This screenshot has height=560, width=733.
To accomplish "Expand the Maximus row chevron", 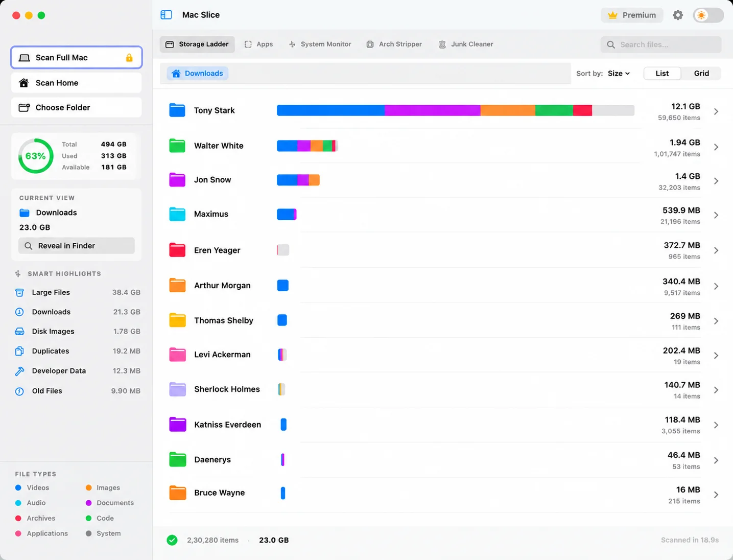I will [x=716, y=215].
